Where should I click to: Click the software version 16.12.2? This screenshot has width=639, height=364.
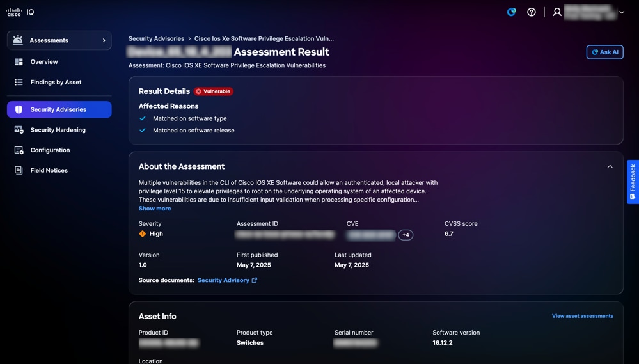442,343
